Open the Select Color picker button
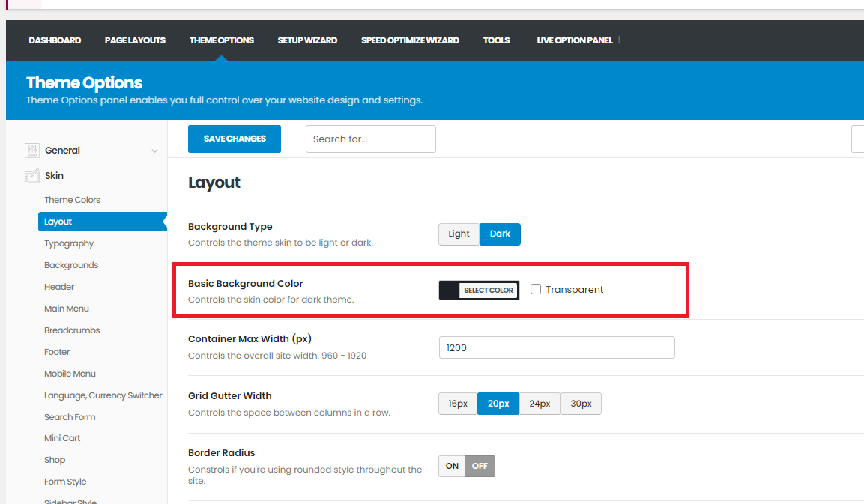The image size is (864, 504). click(489, 291)
